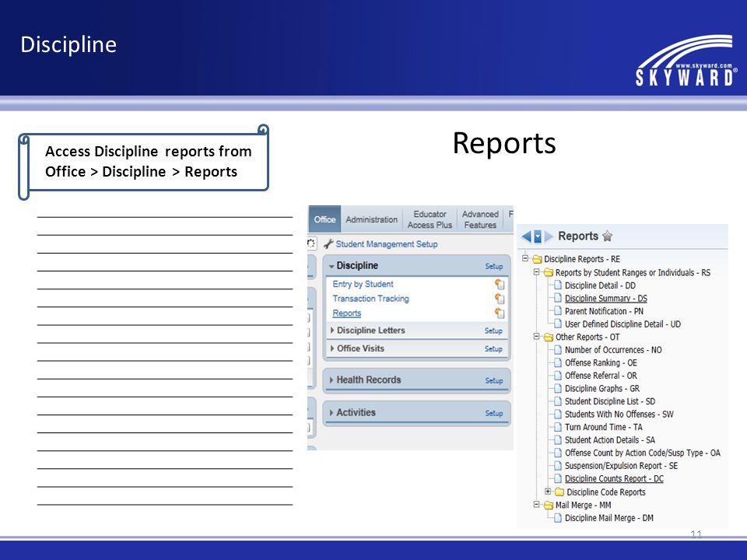Collapse the Mail Merge - MM toggle
747x560 pixels.
[x=536, y=504]
